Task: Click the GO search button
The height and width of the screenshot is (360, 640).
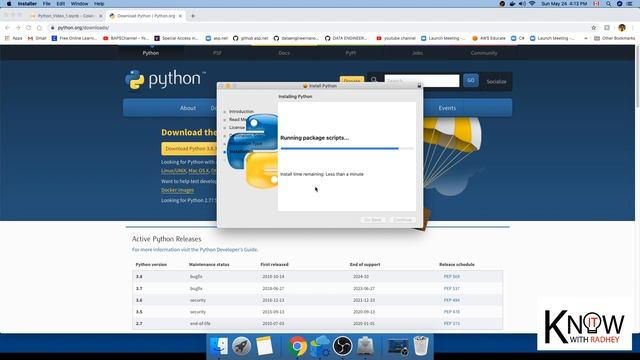Action: pyautogui.click(x=471, y=80)
